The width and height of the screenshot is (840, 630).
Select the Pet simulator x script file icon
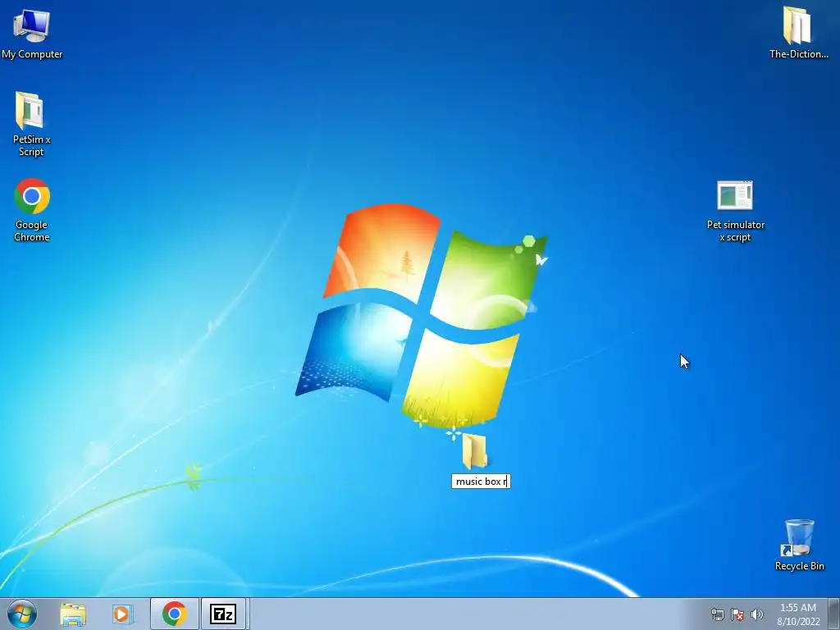735,195
